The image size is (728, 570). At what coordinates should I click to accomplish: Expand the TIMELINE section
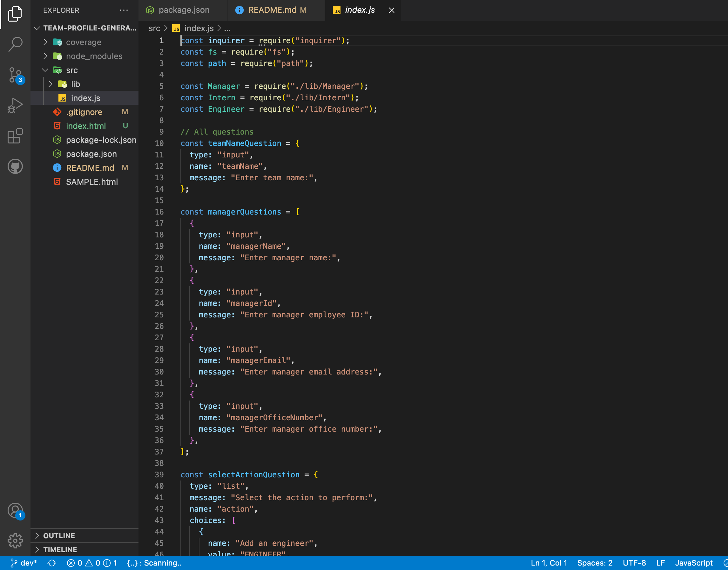84,550
